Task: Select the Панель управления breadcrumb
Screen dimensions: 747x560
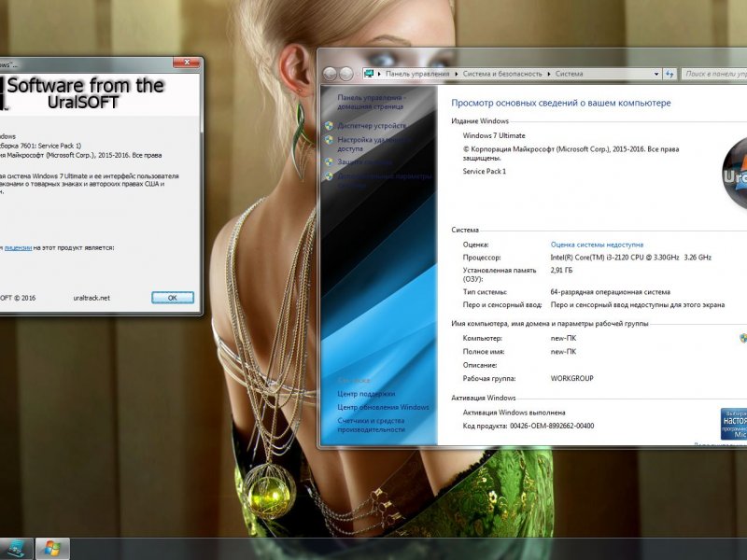Action: (x=417, y=74)
